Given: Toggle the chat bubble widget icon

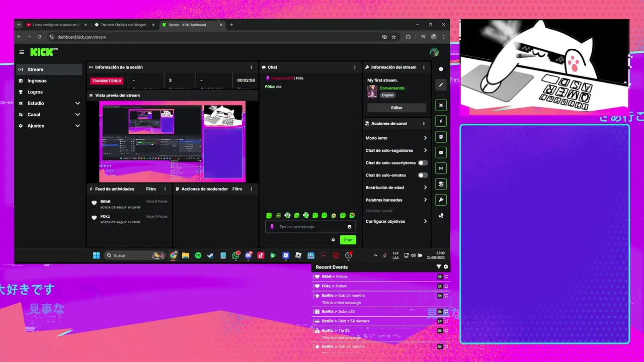Looking at the screenshot, I should click(x=441, y=152).
